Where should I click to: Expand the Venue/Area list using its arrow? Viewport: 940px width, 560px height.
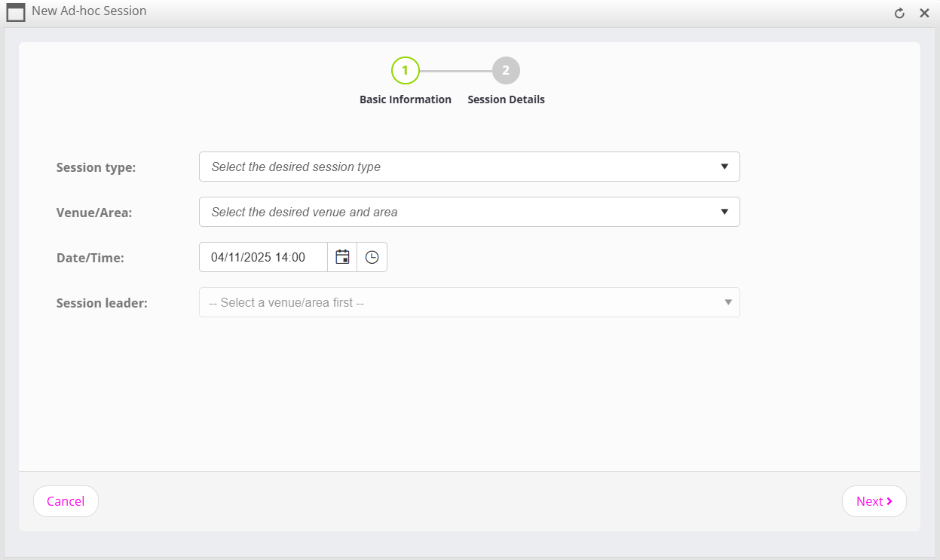(x=724, y=212)
